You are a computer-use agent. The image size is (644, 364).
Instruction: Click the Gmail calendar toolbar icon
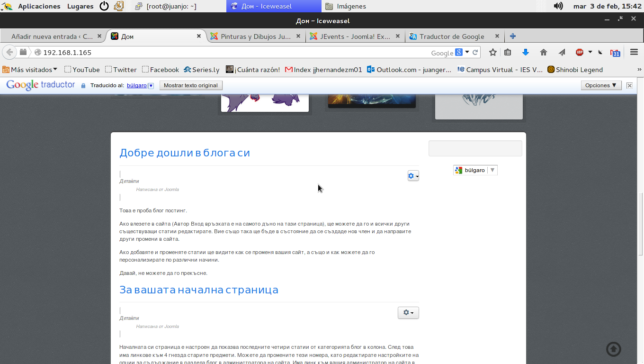615,53
